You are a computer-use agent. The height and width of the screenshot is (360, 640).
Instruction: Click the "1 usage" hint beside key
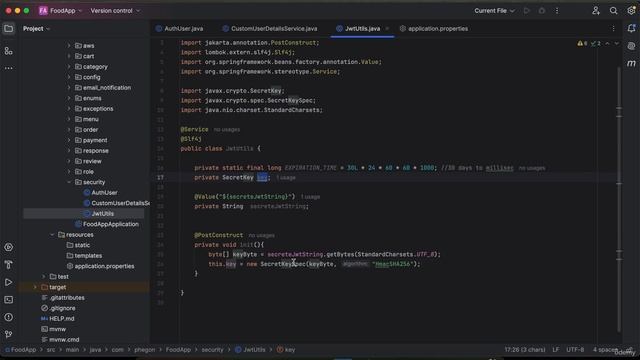pyautogui.click(x=286, y=178)
